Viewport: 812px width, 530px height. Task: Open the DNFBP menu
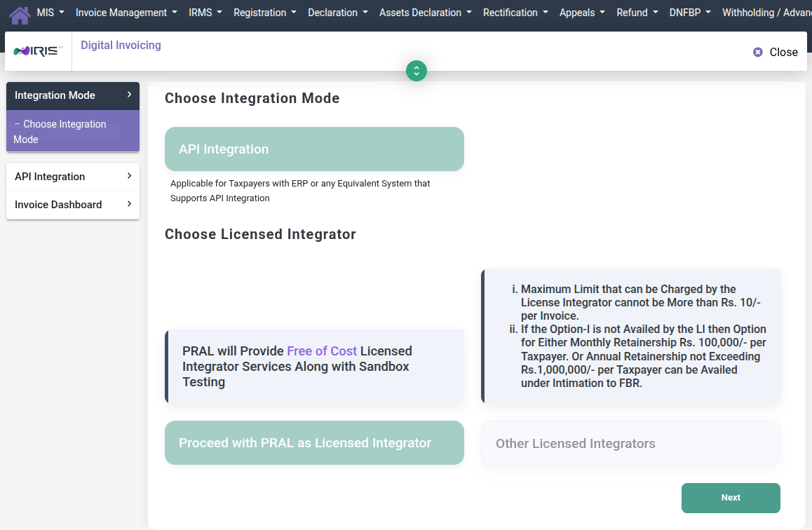click(689, 12)
